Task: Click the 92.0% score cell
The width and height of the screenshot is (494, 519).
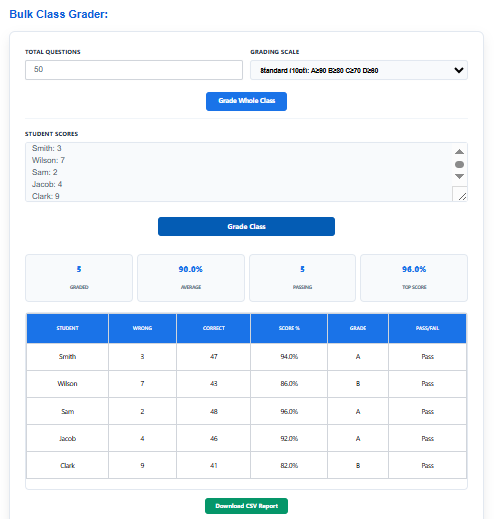Action: coord(289,438)
